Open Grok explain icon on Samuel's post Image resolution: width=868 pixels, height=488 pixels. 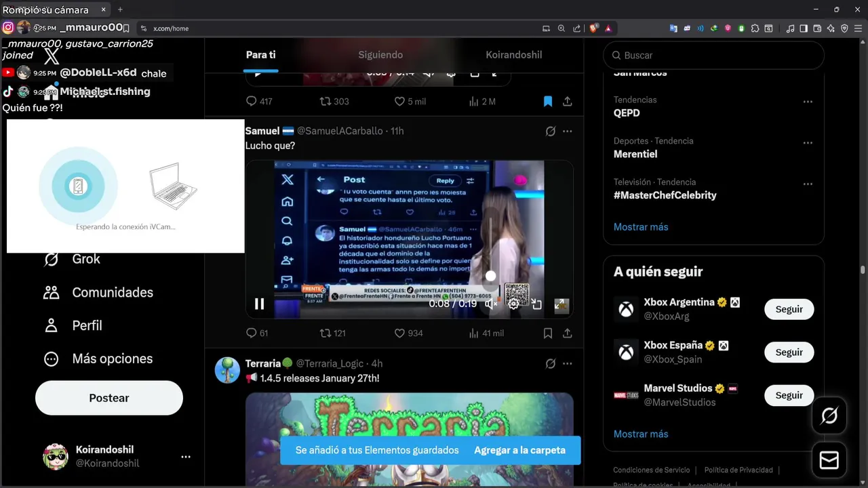click(x=551, y=131)
